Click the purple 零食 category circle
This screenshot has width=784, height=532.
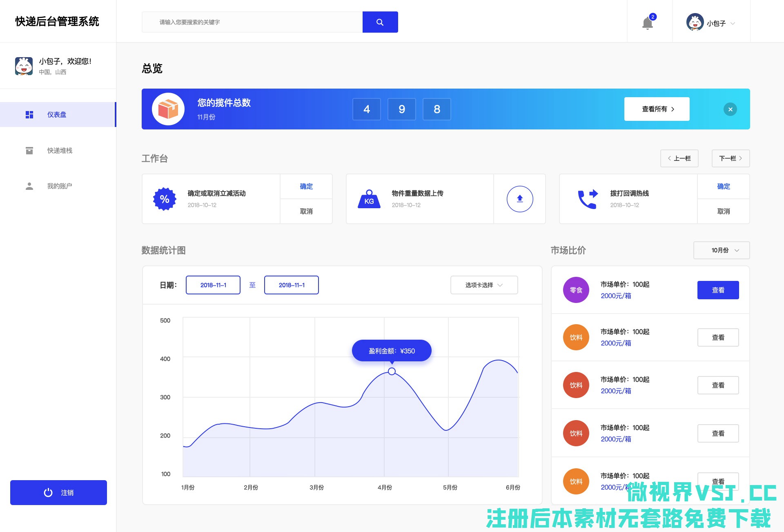pos(576,290)
